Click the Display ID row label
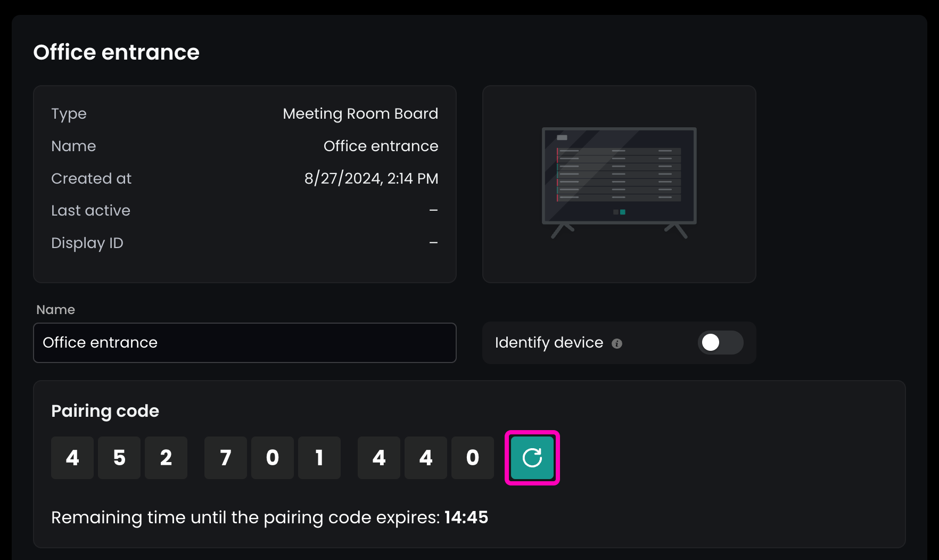This screenshot has height=560, width=939. [87, 243]
